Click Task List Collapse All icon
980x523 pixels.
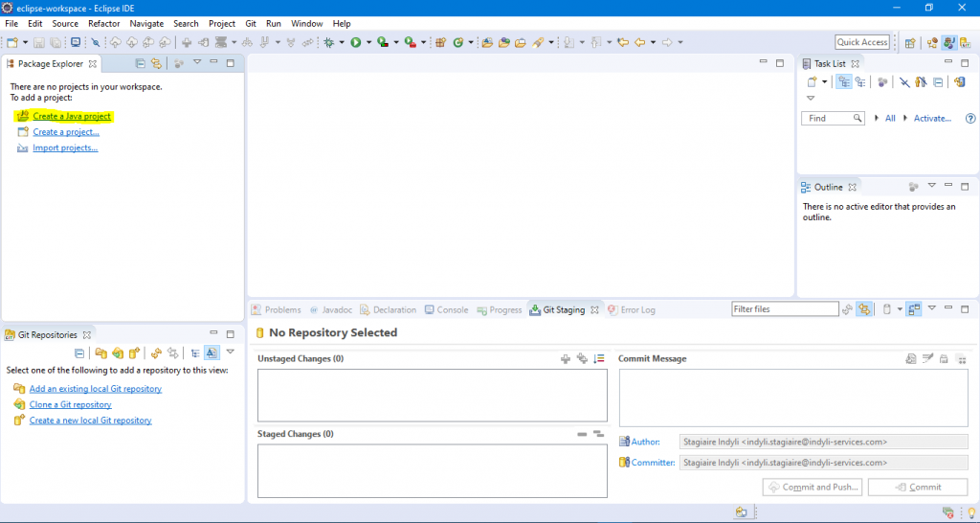click(x=938, y=82)
